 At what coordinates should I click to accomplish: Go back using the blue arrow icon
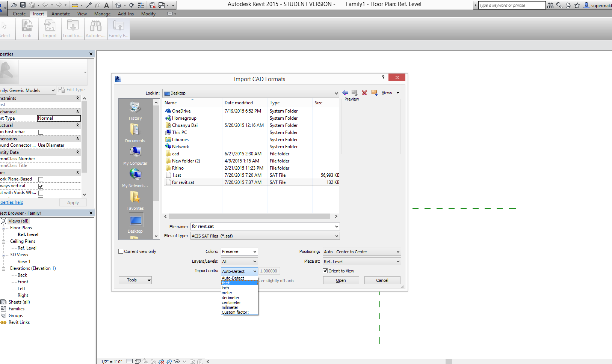[345, 93]
